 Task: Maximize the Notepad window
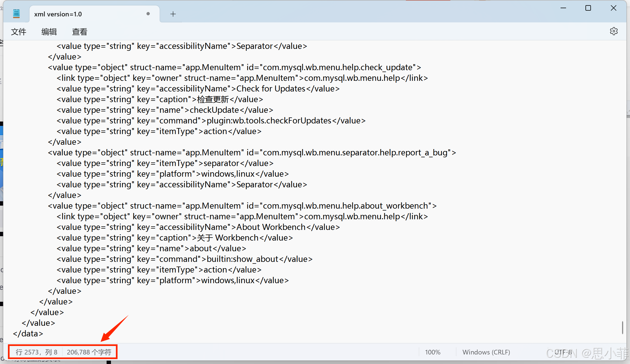pos(588,8)
